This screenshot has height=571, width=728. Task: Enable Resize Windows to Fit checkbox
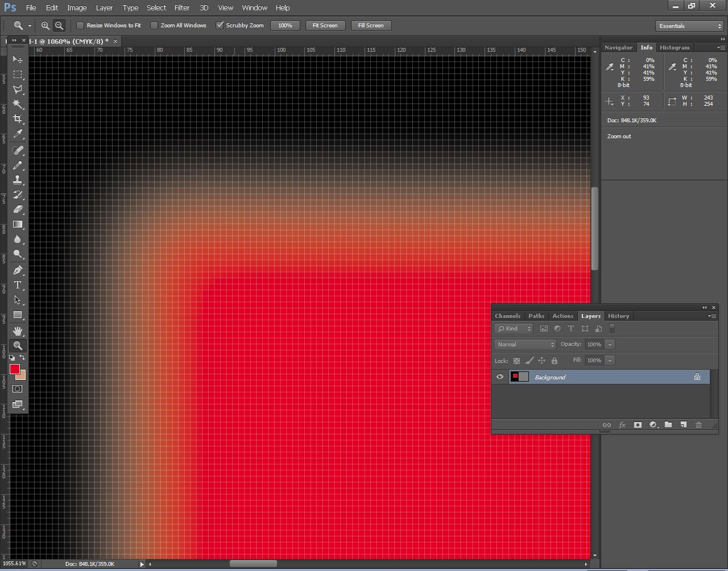click(x=80, y=26)
